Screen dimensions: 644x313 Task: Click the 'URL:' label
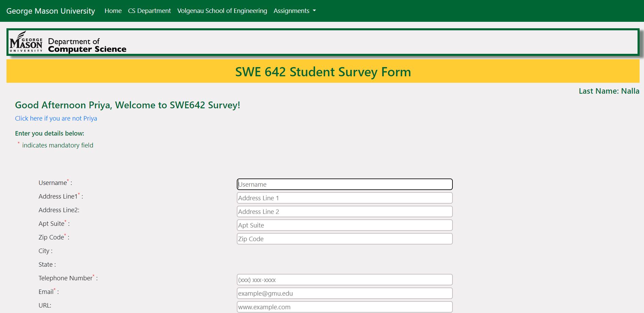click(45, 305)
